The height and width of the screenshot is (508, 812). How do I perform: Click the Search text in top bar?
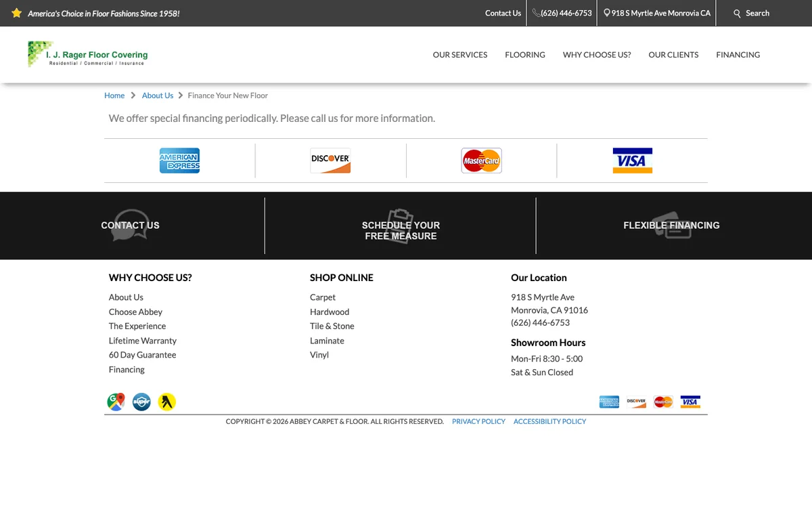[757, 13]
